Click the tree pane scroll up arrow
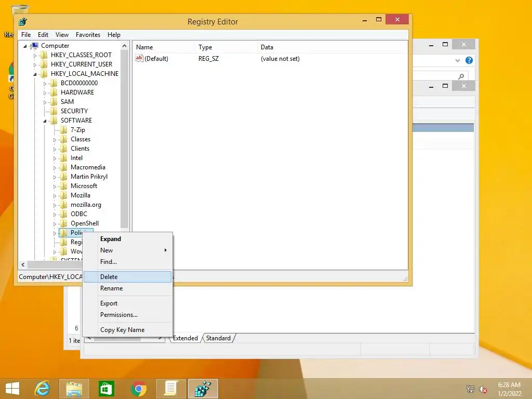The image size is (532, 399). pos(125,46)
